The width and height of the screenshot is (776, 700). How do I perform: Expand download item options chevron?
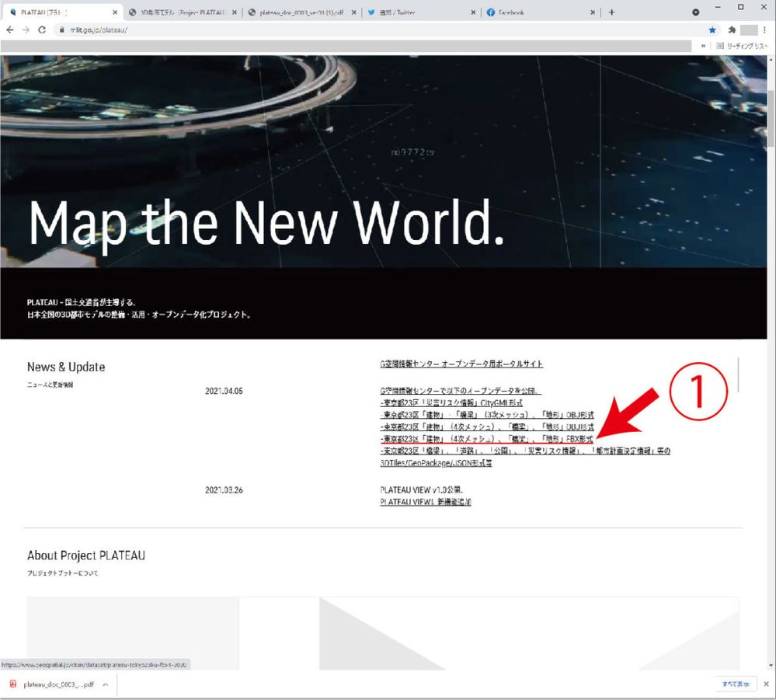[x=106, y=684]
